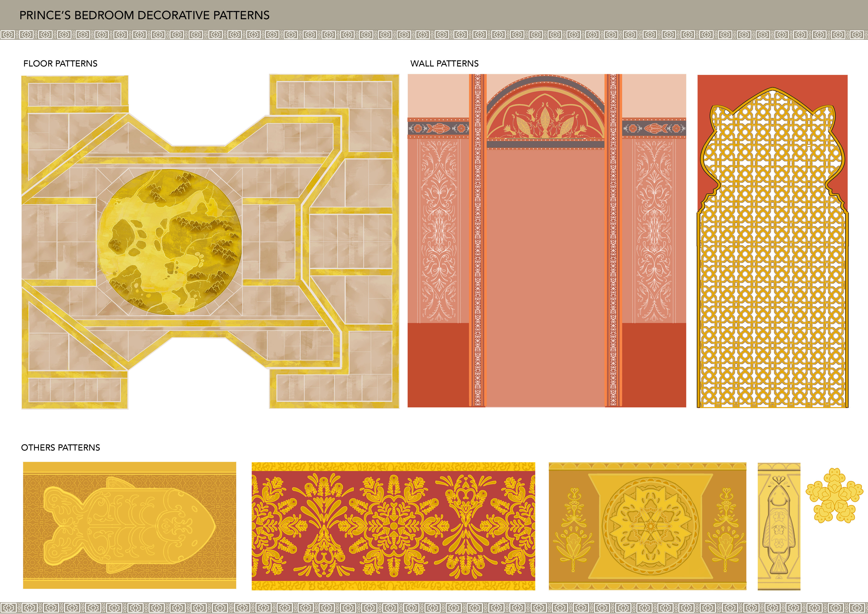This screenshot has width=868, height=614.
Task: Select the golden circular map floor medallion
Action: pos(169,242)
